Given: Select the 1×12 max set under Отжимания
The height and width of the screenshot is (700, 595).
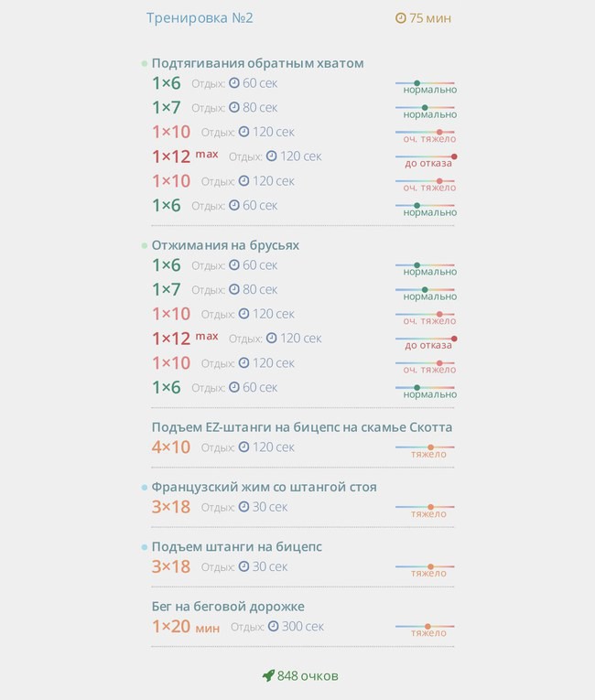Looking at the screenshot, I should coord(185,338).
